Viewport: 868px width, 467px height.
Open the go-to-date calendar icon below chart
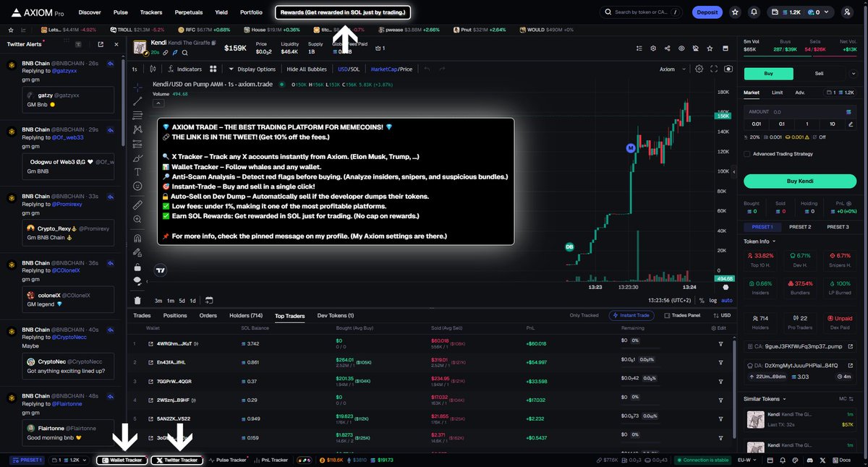click(x=209, y=300)
